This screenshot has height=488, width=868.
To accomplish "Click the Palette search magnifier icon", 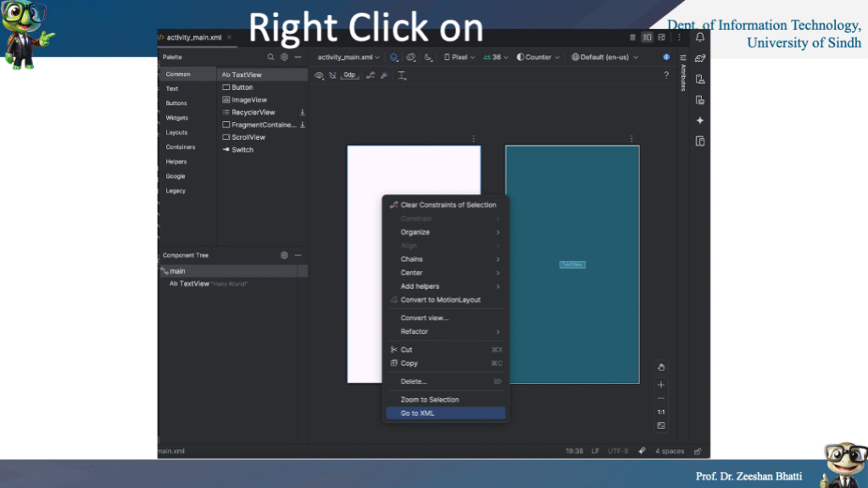I will pyautogui.click(x=271, y=57).
